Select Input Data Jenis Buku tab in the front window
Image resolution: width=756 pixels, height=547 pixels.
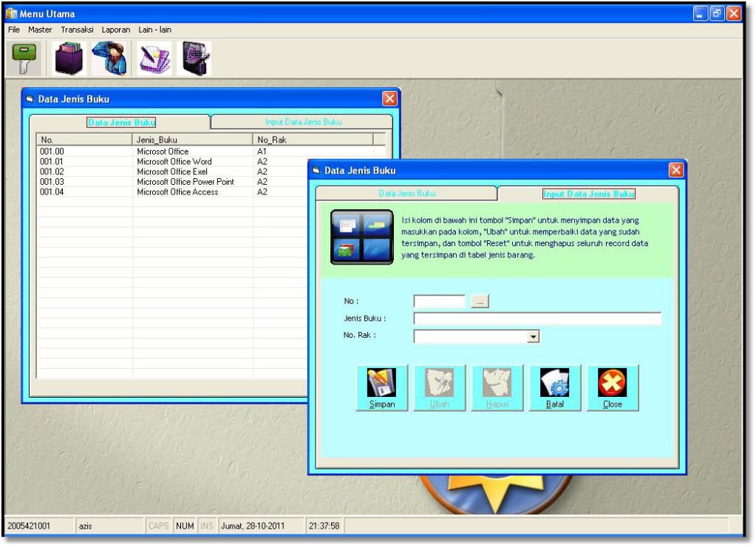pyautogui.click(x=589, y=194)
